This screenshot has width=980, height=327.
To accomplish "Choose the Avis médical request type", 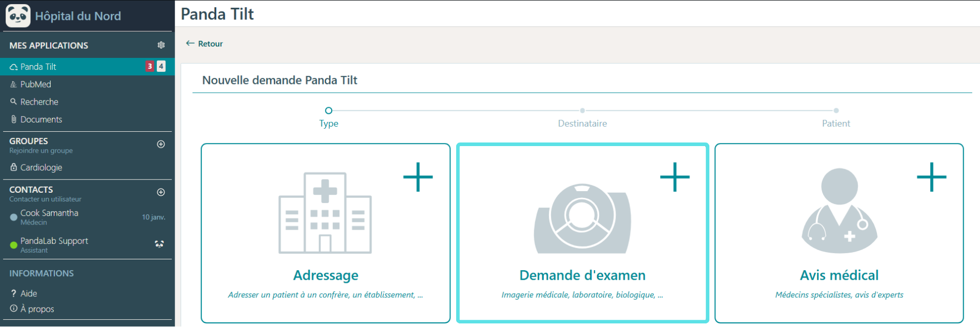I will (839, 233).
